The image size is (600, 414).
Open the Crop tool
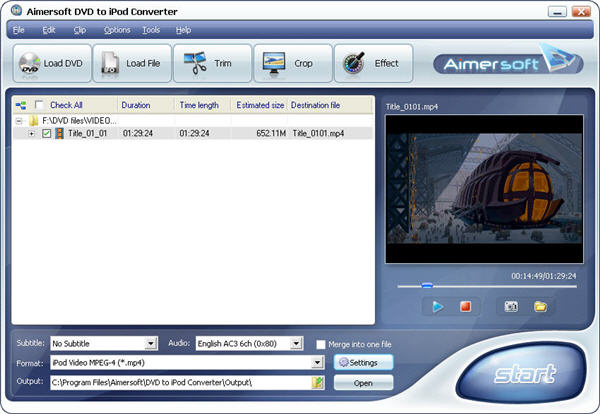[293, 63]
